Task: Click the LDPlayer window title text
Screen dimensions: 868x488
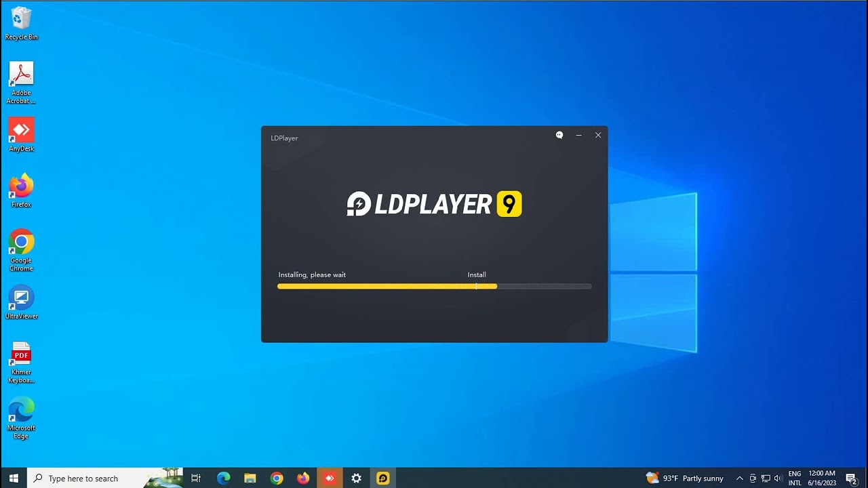Action: (x=284, y=138)
